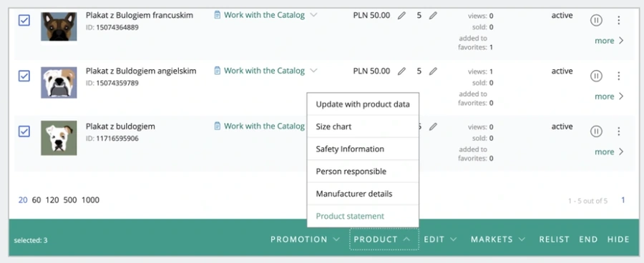This screenshot has width=644, height=263.
Task: Click catalog document icon for Plakat z buldogiem
Action: pyautogui.click(x=218, y=126)
